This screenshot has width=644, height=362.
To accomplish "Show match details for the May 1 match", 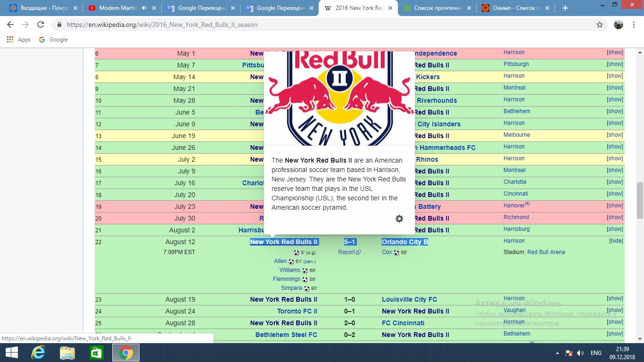I will point(615,52).
